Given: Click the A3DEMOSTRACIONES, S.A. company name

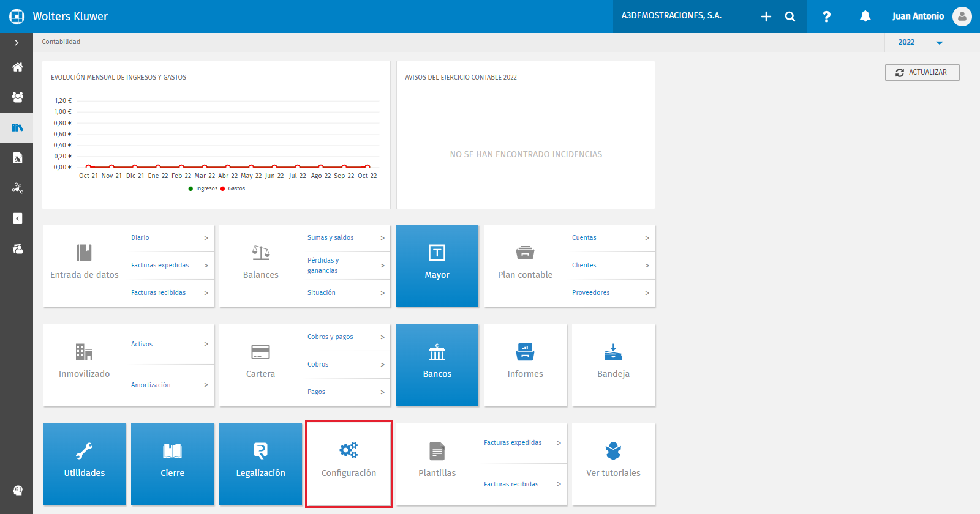Looking at the screenshot, I should click(x=671, y=16).
